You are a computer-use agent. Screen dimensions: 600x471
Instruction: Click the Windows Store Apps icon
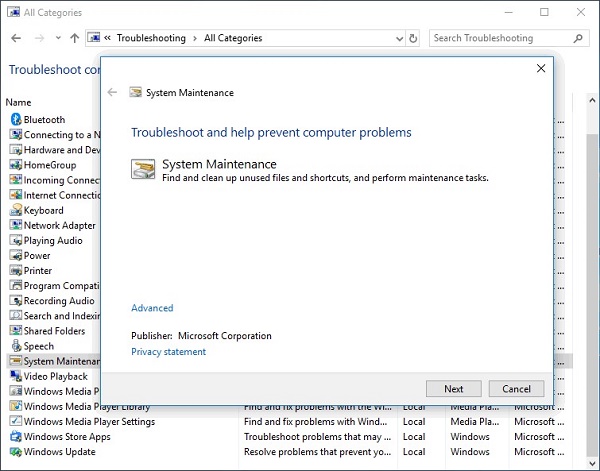(15, 437)
